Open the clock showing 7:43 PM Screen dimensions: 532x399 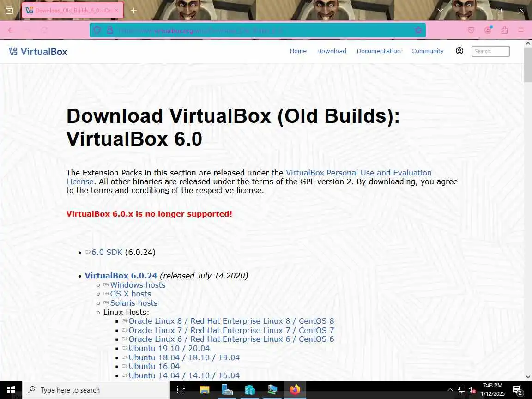pos(493,390)
